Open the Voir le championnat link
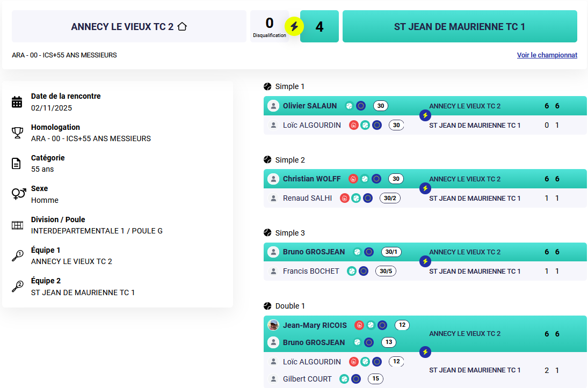 [547, 55]
